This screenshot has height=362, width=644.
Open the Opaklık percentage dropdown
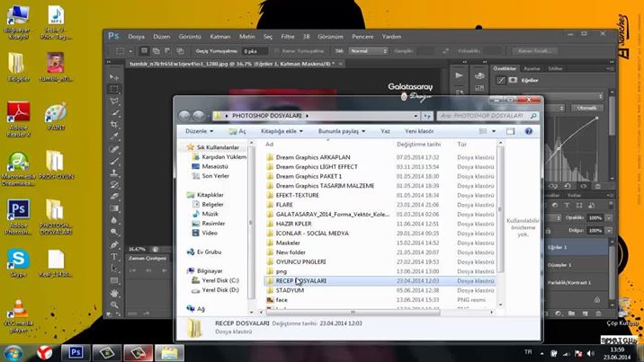coord(609,217)
